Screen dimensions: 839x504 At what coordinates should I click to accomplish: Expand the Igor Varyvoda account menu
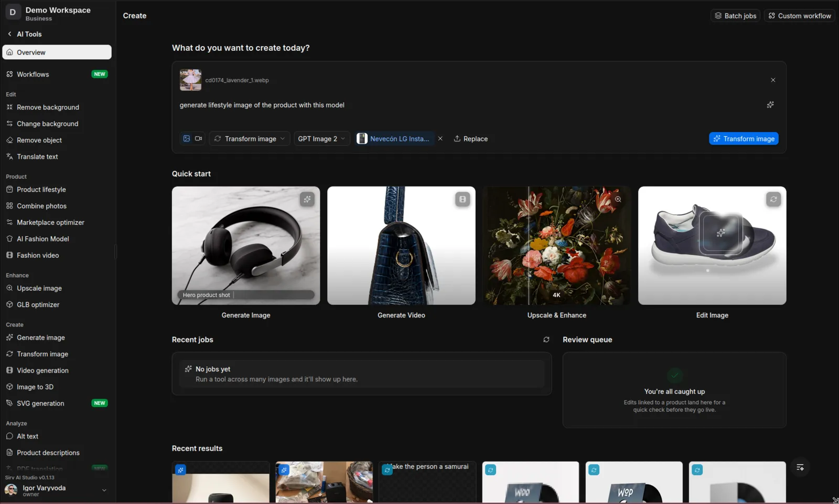pyautogui.click(x=57, y=490)
